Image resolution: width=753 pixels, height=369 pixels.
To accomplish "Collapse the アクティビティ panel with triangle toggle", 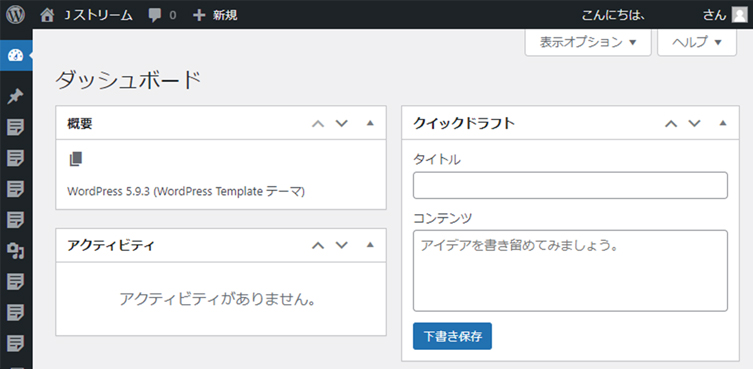I will point(370,245).
